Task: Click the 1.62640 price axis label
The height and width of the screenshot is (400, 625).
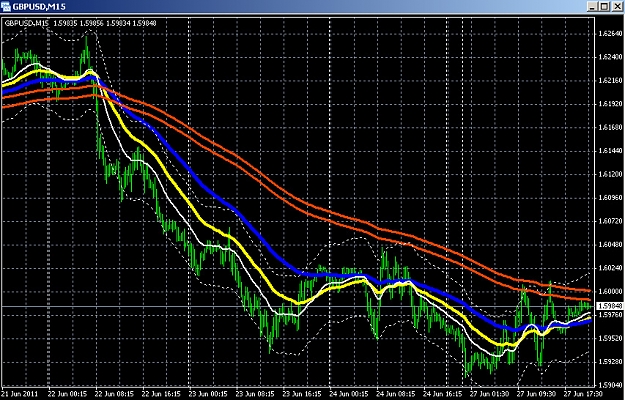Action: (x=610, y=34)
